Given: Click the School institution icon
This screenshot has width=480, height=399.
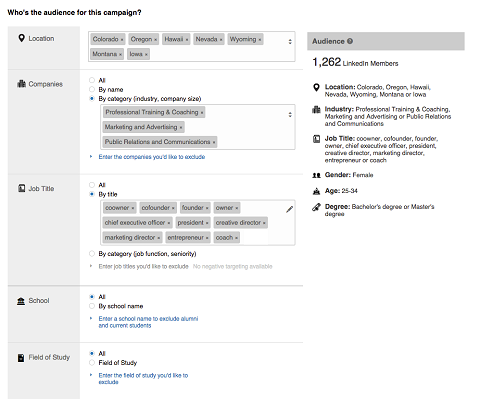Looking at the screenshot, I should coord(21,301).
